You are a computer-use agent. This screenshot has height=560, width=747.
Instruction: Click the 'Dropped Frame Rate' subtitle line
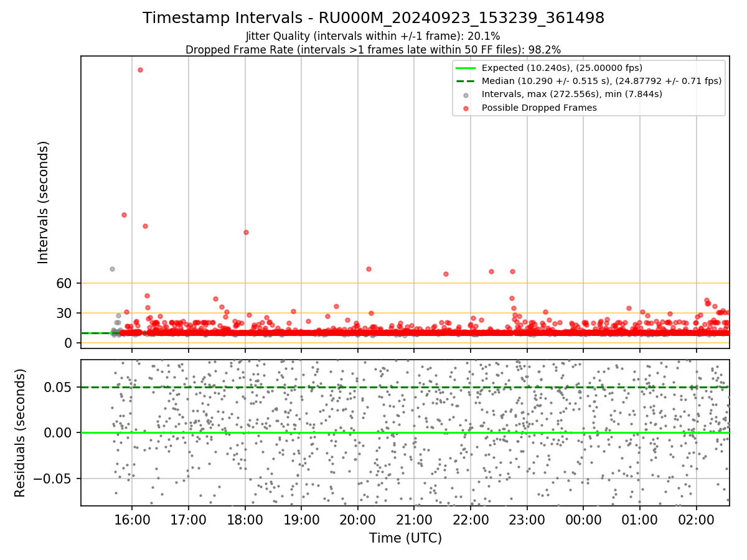pos(374,49)
